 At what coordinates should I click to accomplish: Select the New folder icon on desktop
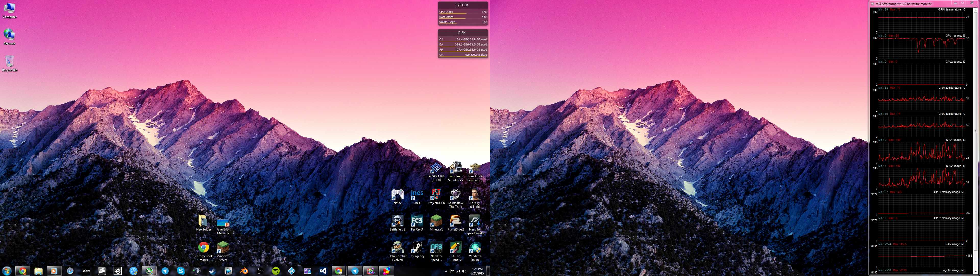[x=204, y=223]
